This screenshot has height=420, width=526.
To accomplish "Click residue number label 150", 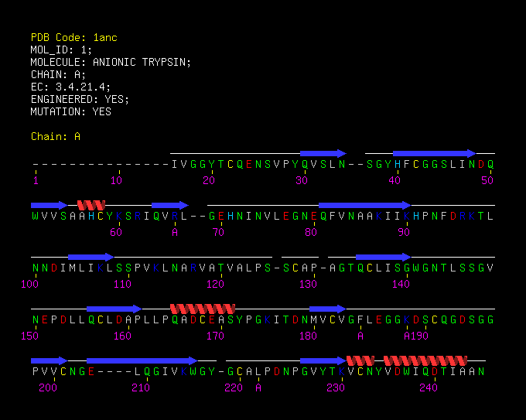I will pyautogui.click(x=30, y=336).
